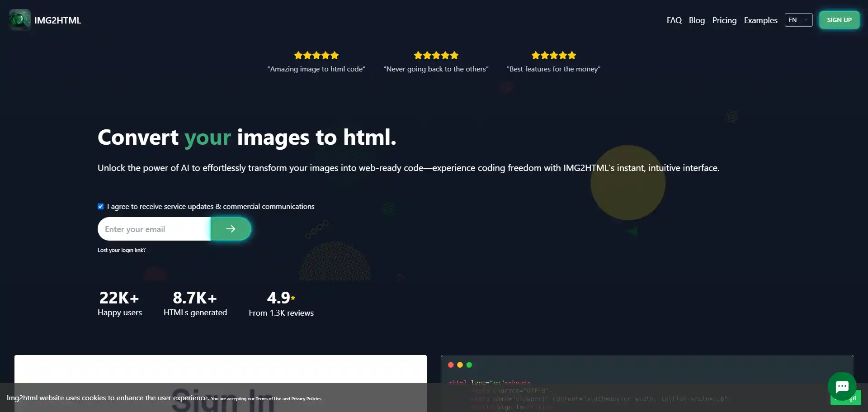This screenshot has height=412, width=868.
Task: Uncheck the service updates agreement checkbox
Action: tap(100, 206)
